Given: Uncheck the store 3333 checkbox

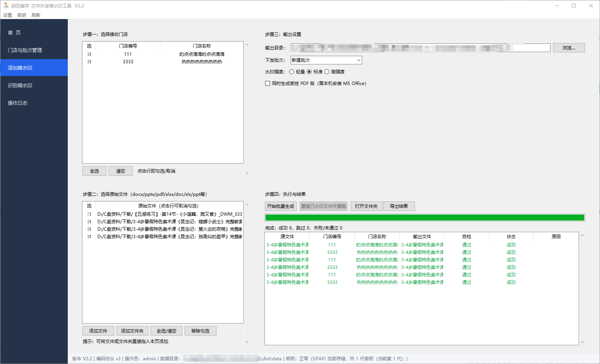Looking at the screenshot, I should click(89, 62).
